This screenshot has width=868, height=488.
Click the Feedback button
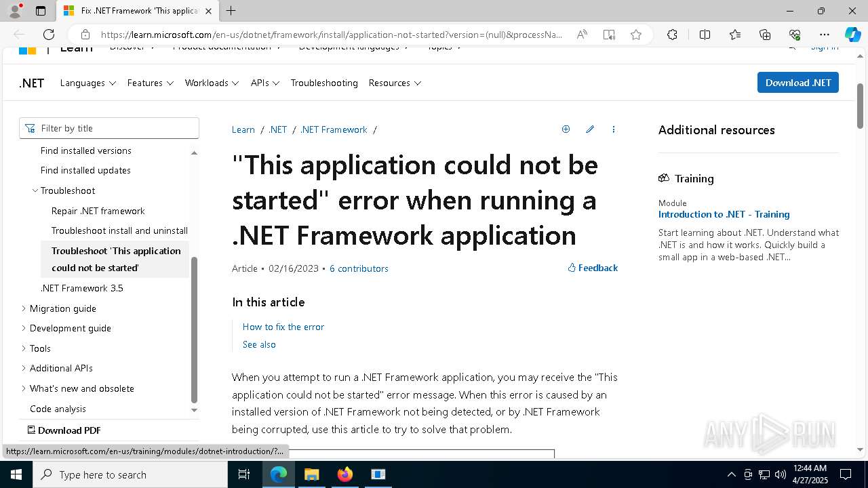(593, 268)
